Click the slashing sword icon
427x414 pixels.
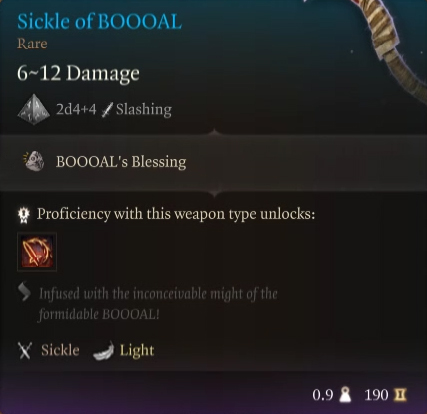pyautogui.click(x=107, y=109)
